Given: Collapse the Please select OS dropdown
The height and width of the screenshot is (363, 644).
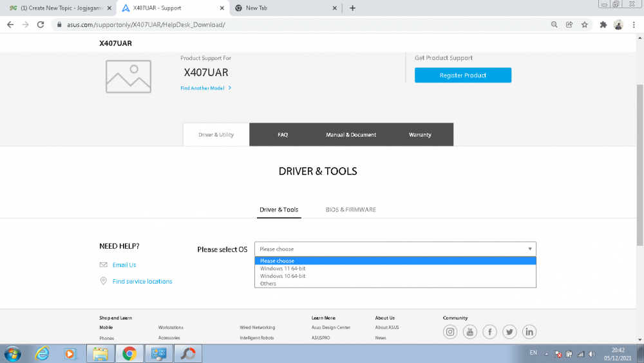Looking at the screenshot, I should 395,249.
